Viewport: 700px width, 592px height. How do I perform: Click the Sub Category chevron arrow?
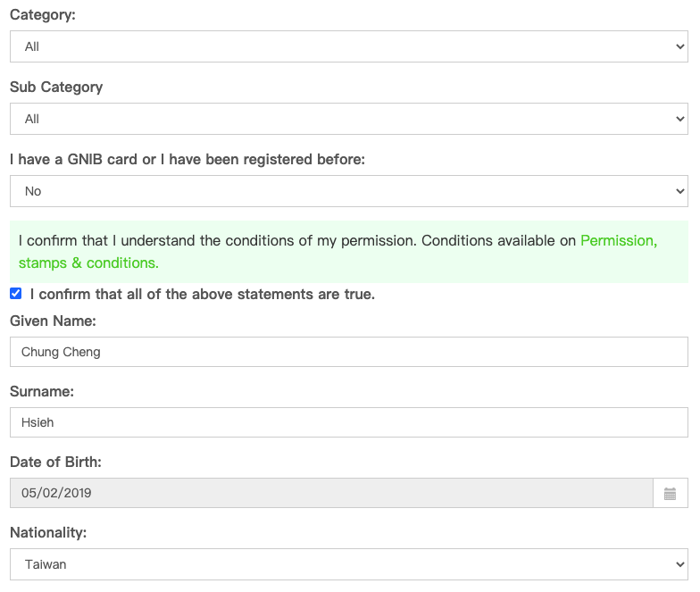(680, 119)
